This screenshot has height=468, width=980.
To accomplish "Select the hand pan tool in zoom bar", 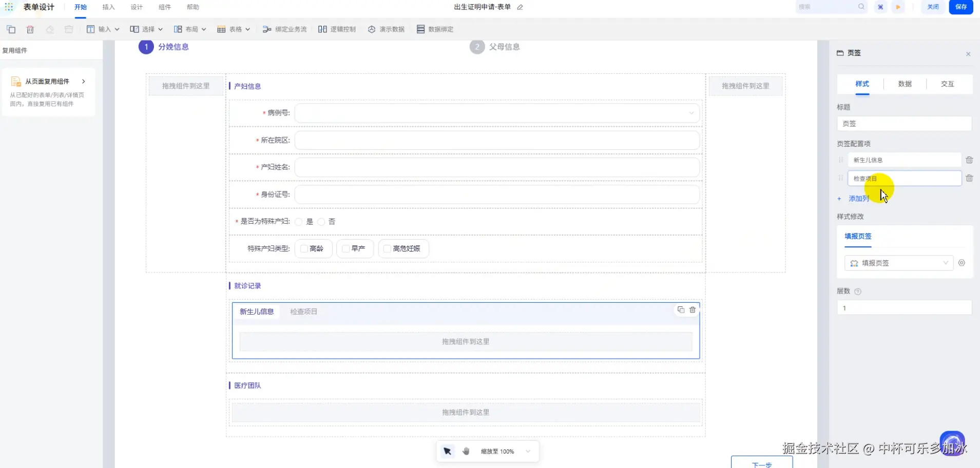I will click(466, 451).
